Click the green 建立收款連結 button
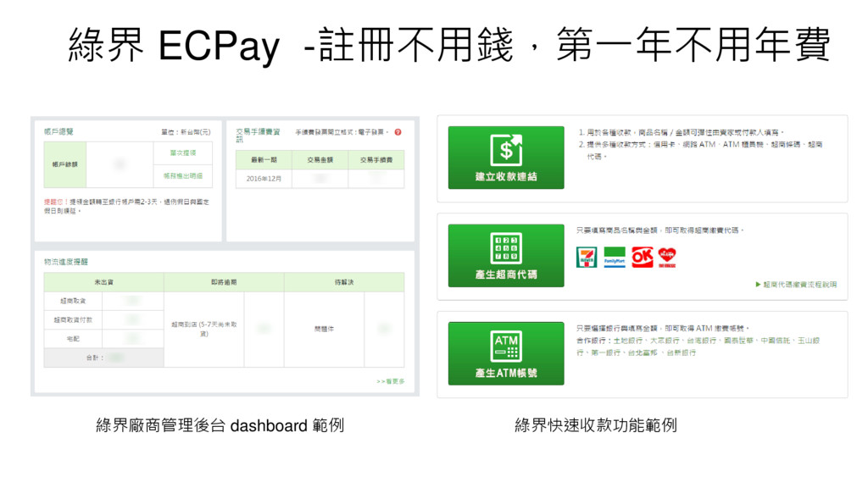 pyautogui.click(x=506, y=158)
